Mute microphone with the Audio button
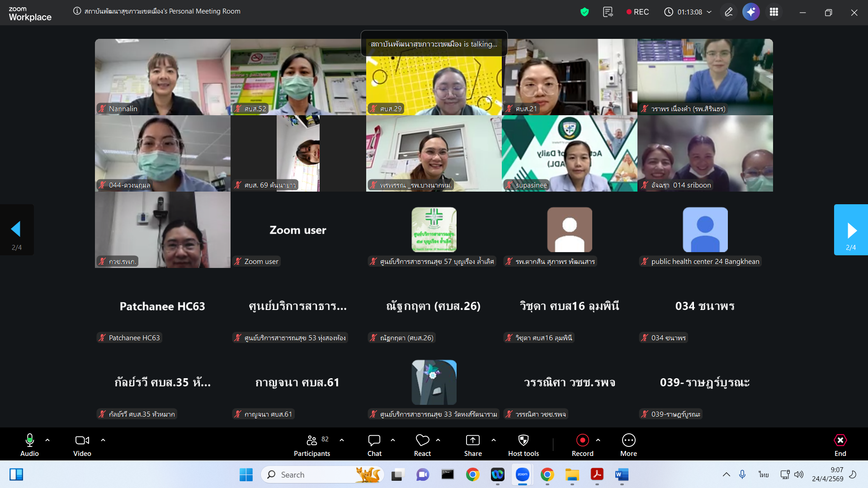The image size is (868, 488). click(29, 441)
